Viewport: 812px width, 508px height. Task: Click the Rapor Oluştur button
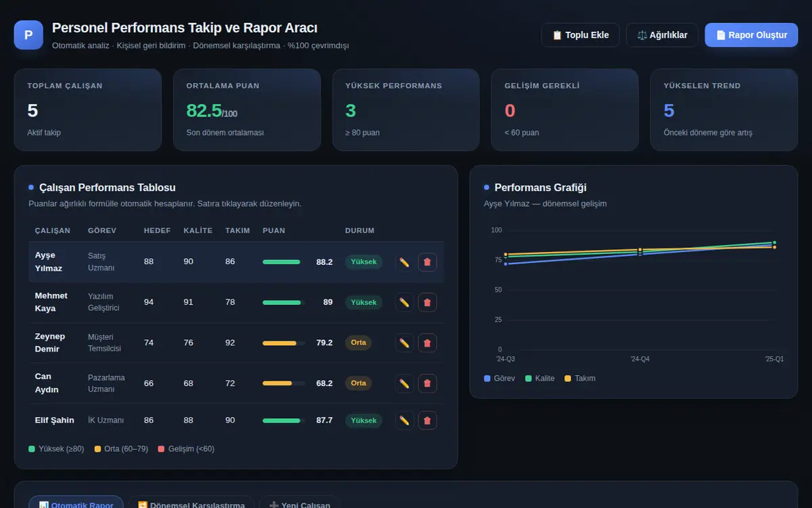tap(751, 35)
